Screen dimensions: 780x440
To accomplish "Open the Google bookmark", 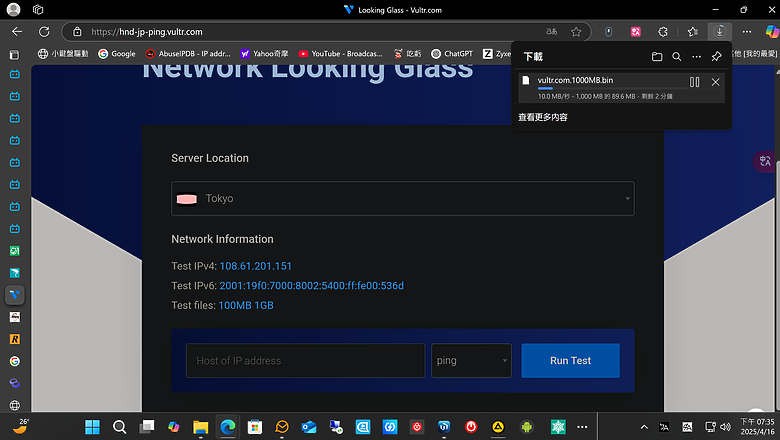I will click(x=117, y=54).
